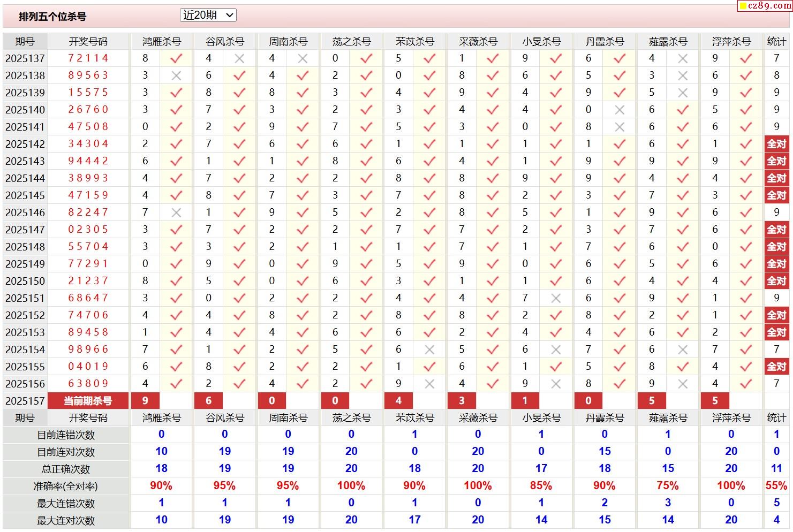Screen dimensions: 793x532
Task: Click the 100% accuracy under 浮萍杀号
Action: 731,486
